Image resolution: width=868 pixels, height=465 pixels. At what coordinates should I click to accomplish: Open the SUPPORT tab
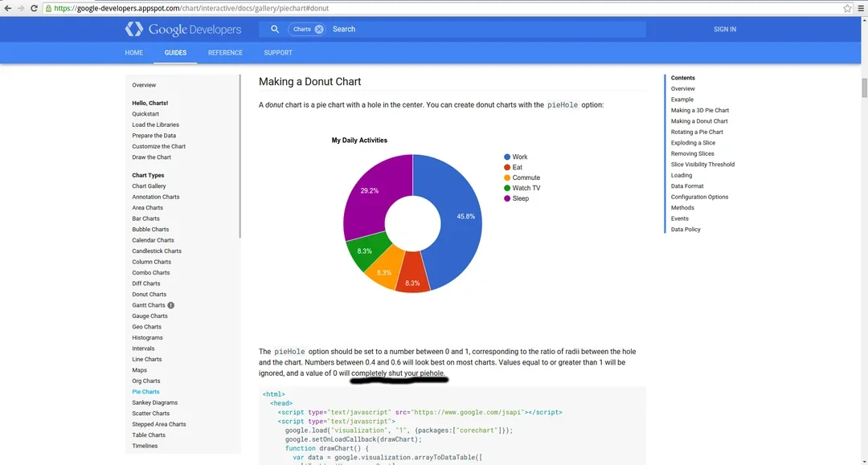(x=278, y=52)
